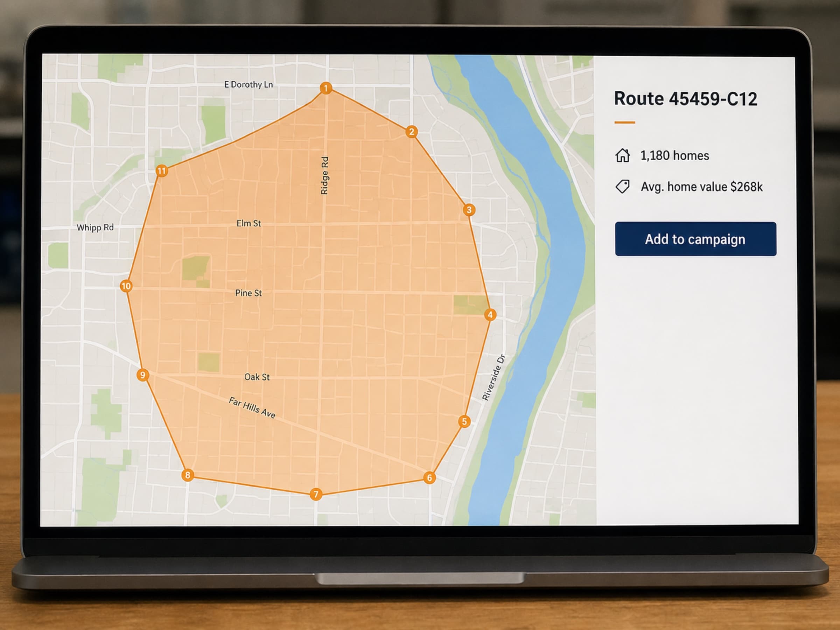Screen dimensions: 840x630
Task: Click the Ridge Rd street label
Action: click(x=324, y=175)
